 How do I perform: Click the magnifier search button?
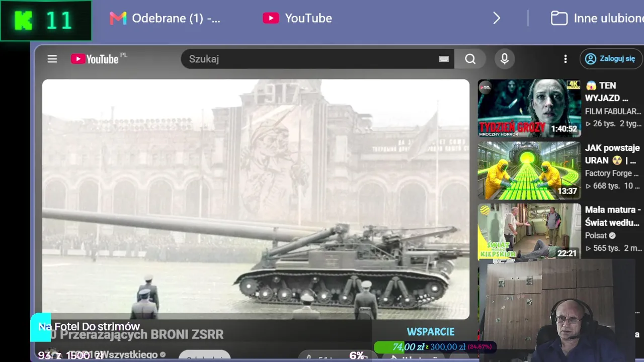point(470,59)
